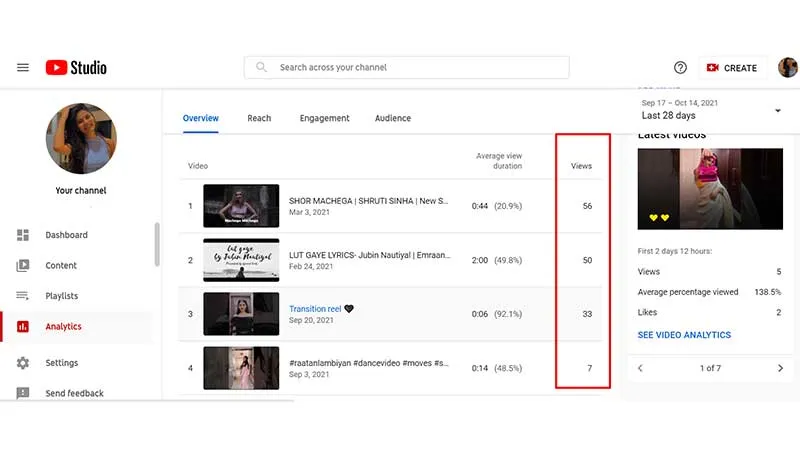Screen dimensions: 800x450
Task: Click SEE VIDEO ANALYTICS link
Action: pyautogui.click(x=684, y=335)
